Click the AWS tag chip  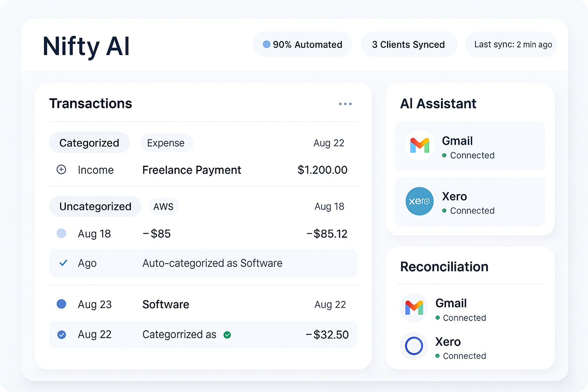pyautogui.click(x=164, y=206)
